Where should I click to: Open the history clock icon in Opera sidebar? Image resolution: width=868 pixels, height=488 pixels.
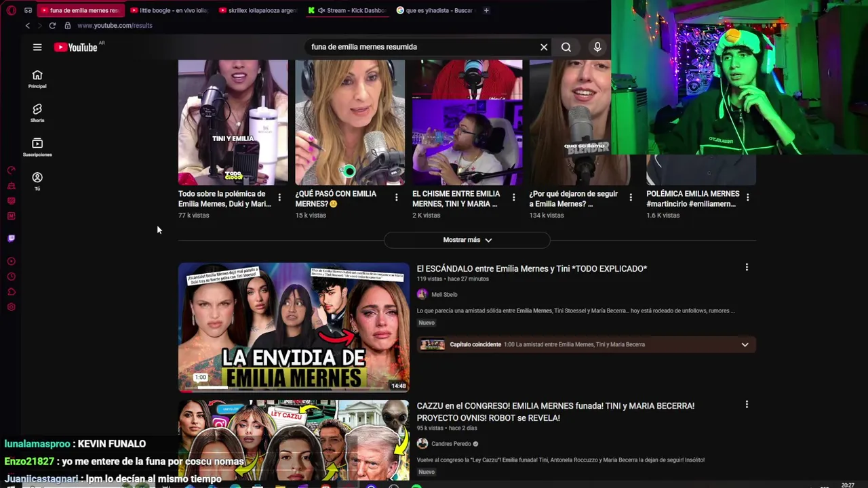(x=11, y=277)
